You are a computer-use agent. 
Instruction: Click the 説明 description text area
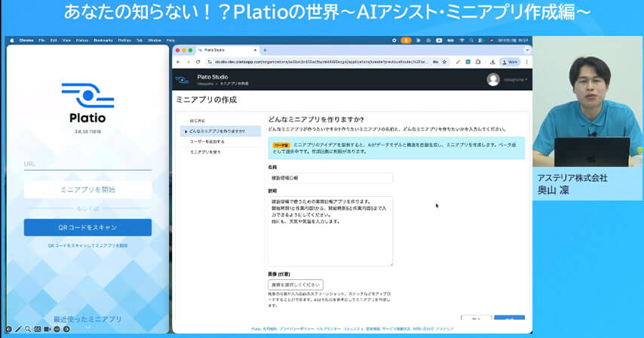click(x=330, y=231)
